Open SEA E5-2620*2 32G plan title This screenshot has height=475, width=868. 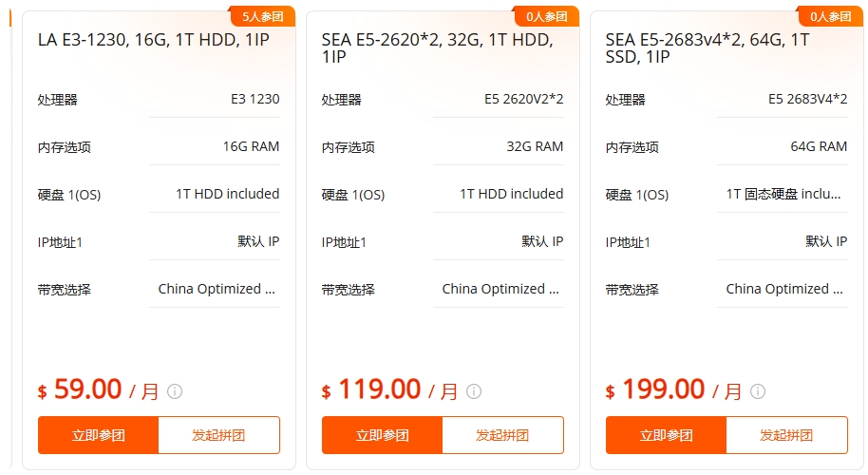pos(438,48)
